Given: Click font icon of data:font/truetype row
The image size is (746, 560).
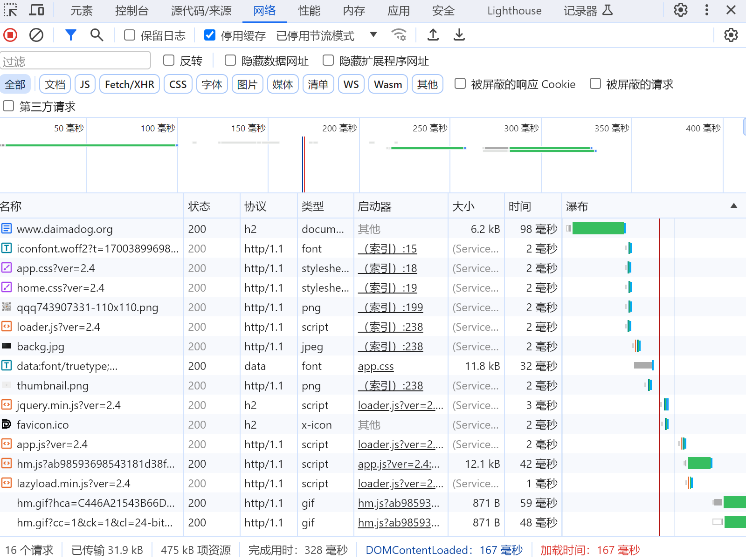Looking at the screenshot, I should (7, 365).
